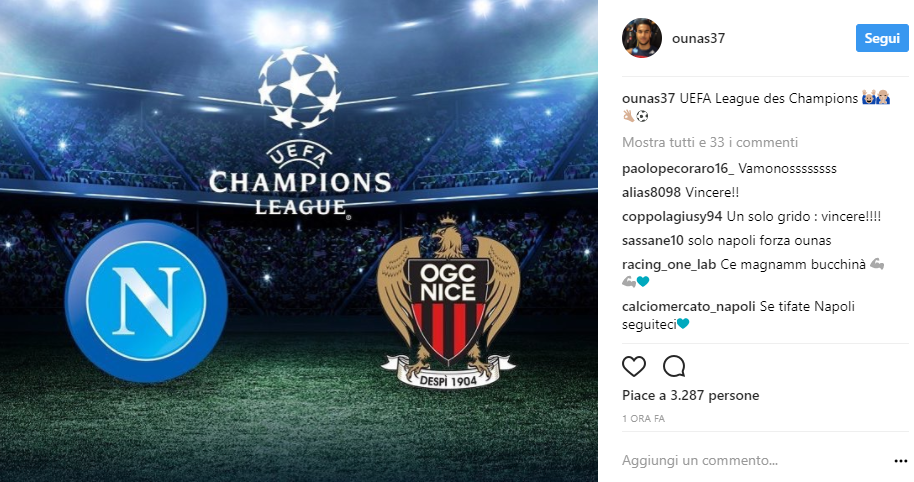Like the post with the heart icon
Screen dimensions: 914x482
coord(634,367)
